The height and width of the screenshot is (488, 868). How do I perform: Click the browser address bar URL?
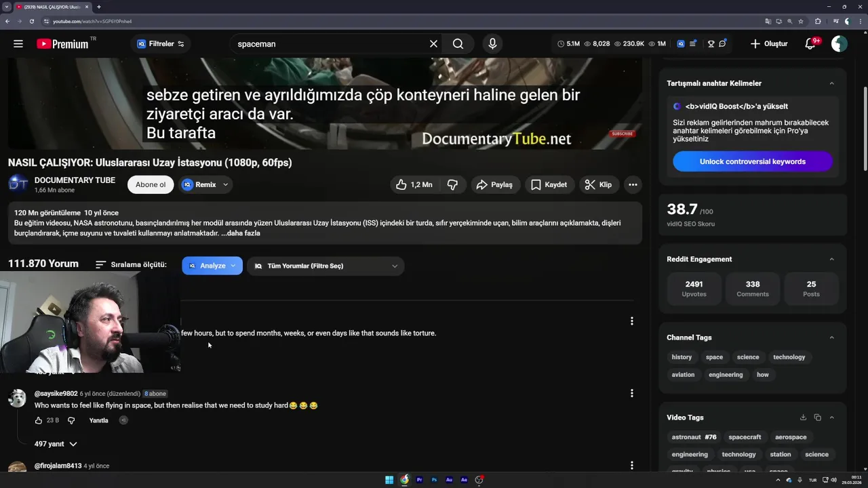(x=92, y=21)
